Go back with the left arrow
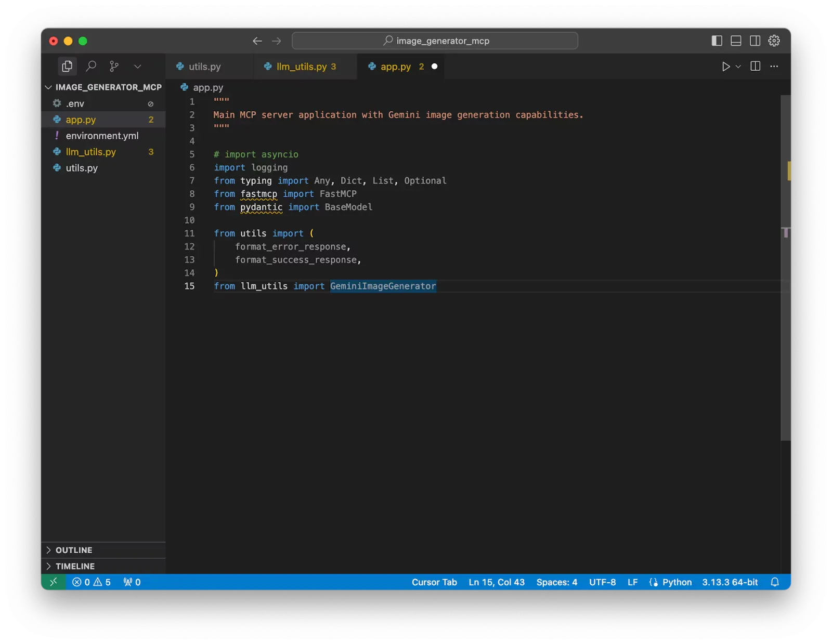This screenshot has height=644, width=832. (x=257, y=41)
